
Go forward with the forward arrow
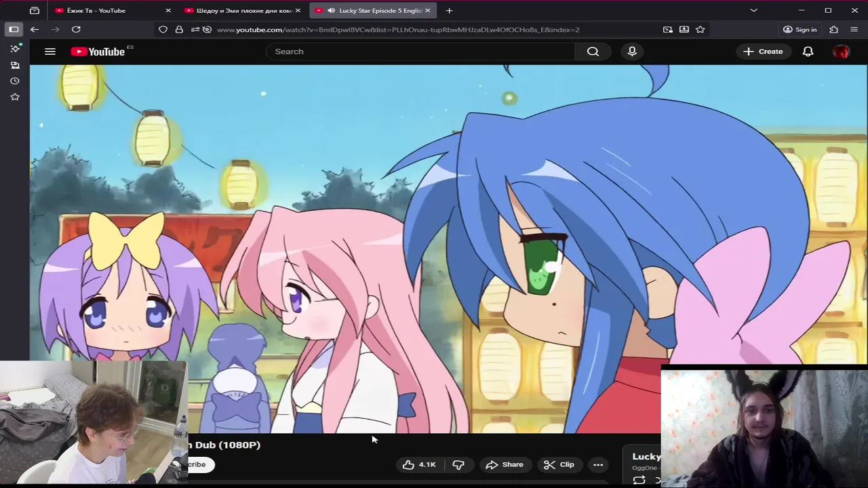(x=56, y=29)
